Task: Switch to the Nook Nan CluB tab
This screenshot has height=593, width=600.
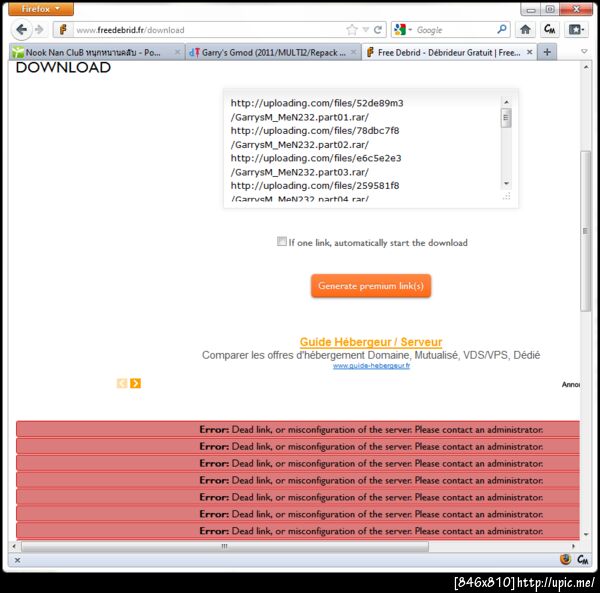Action: [94, 52]
